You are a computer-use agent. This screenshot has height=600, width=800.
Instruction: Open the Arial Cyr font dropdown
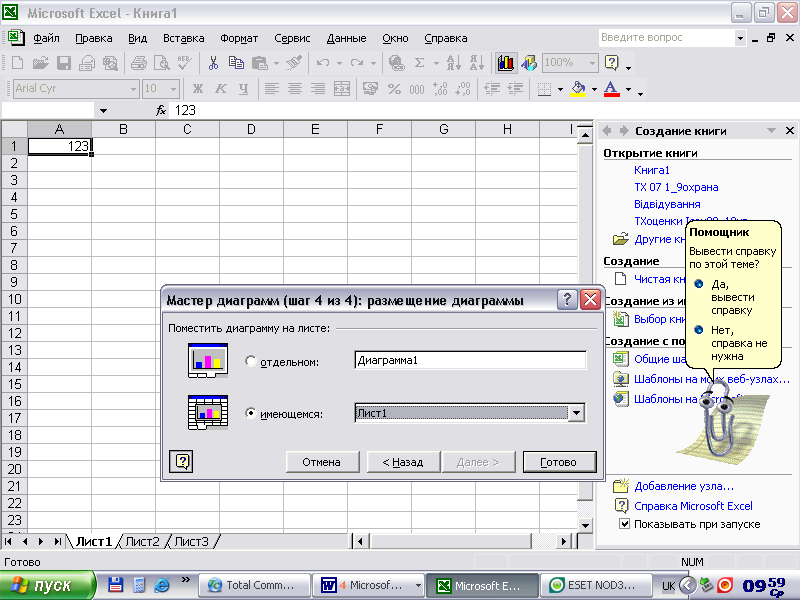click(133, 89)
